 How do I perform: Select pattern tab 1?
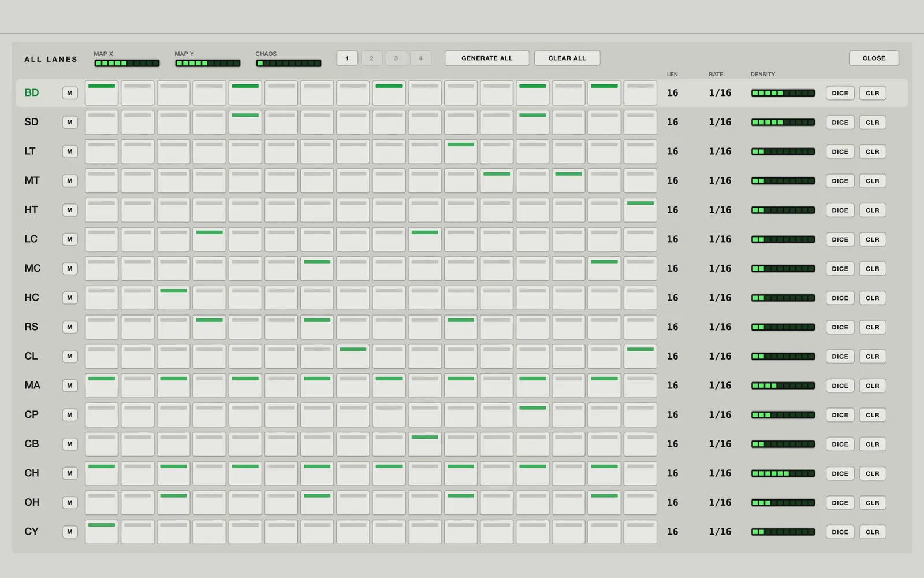point(347,58)
